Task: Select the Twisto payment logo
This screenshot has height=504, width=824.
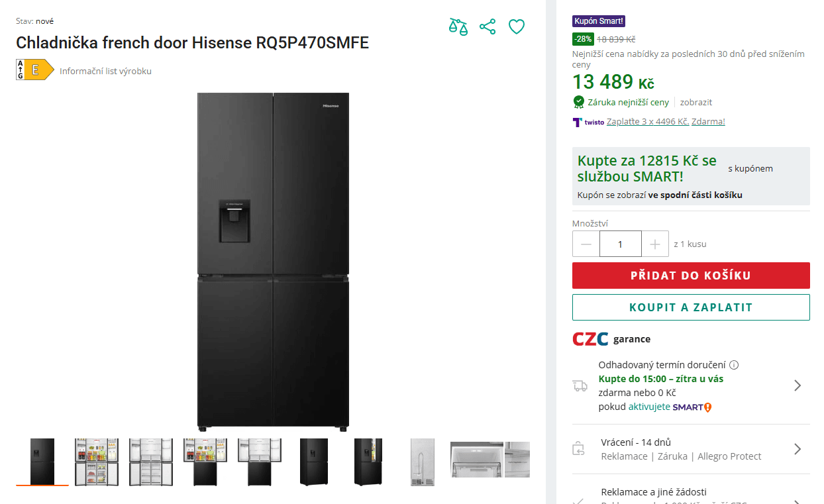Action: click(588, 122)
